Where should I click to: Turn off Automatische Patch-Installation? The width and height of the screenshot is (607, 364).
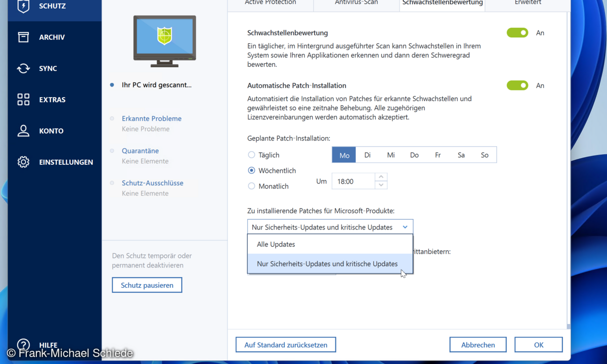click(x=517, y=85)
